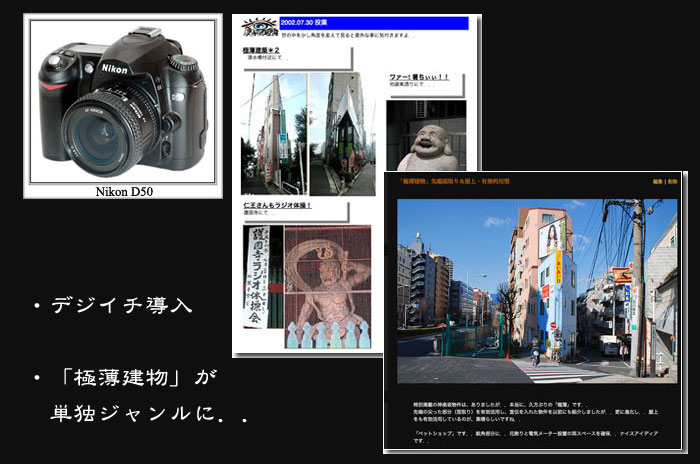Viewport: 700px width, 464px height.
Task: Select the text line "単独ジャンルに．．"
Action: 149,413
